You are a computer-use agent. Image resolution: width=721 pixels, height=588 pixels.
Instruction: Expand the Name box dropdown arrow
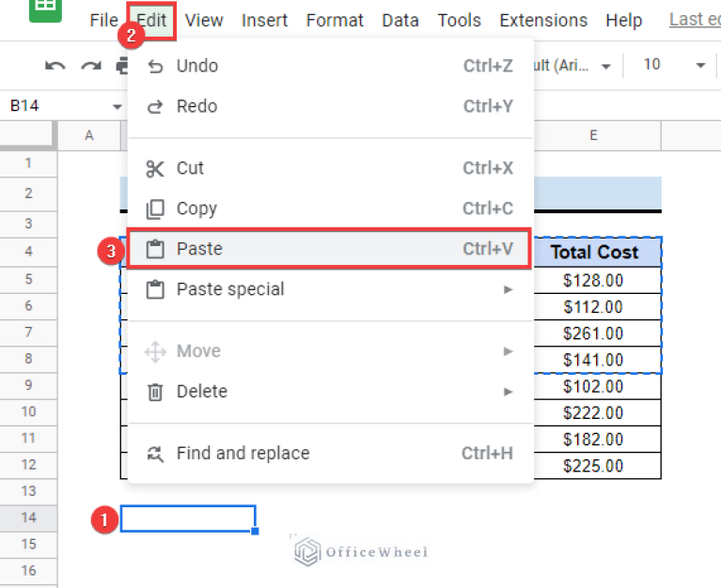tap(118, 106)
